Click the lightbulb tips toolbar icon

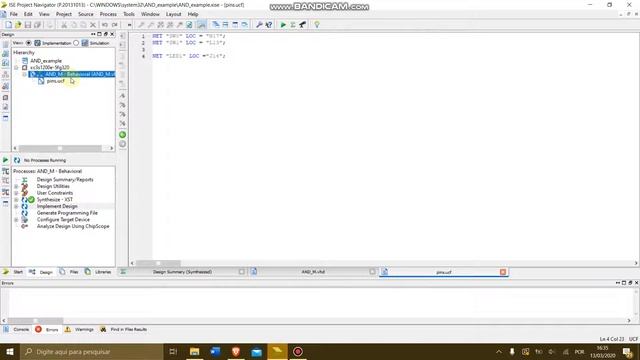pyautogui.click(x=317, y=25)
